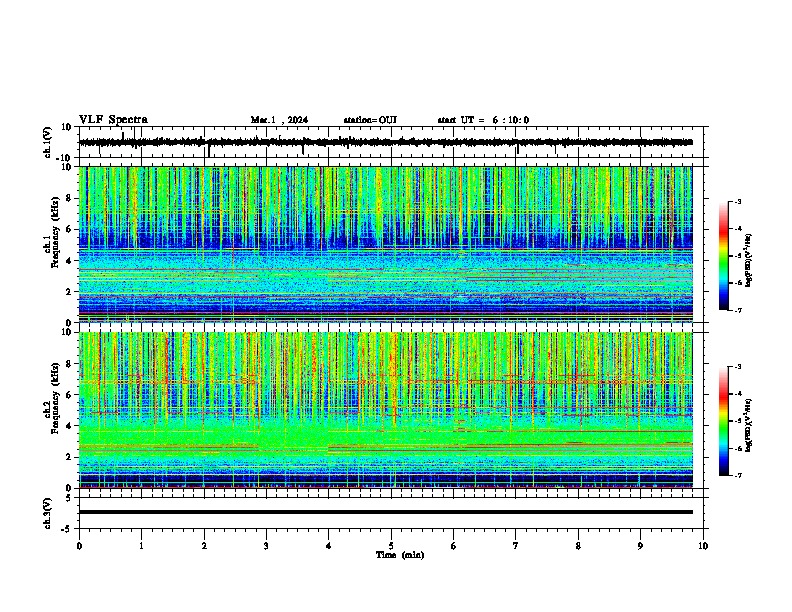Viewport: 792px width, 612px height.
Task: Click the 'VLF Spectra' plot title
Action: coord(113,120)
